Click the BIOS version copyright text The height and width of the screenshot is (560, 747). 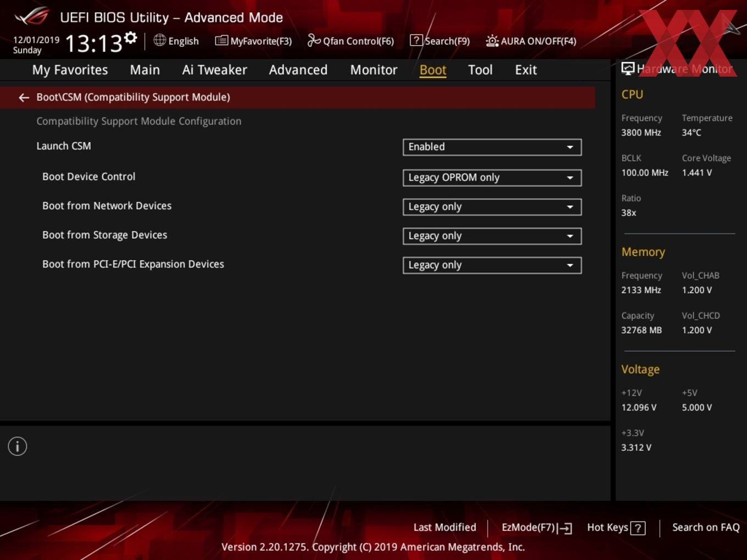373,547
